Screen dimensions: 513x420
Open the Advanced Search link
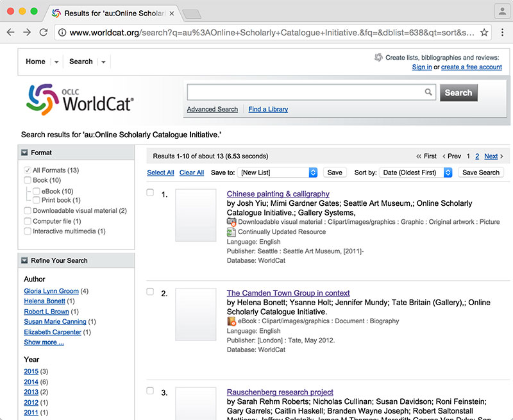(212, 109)
